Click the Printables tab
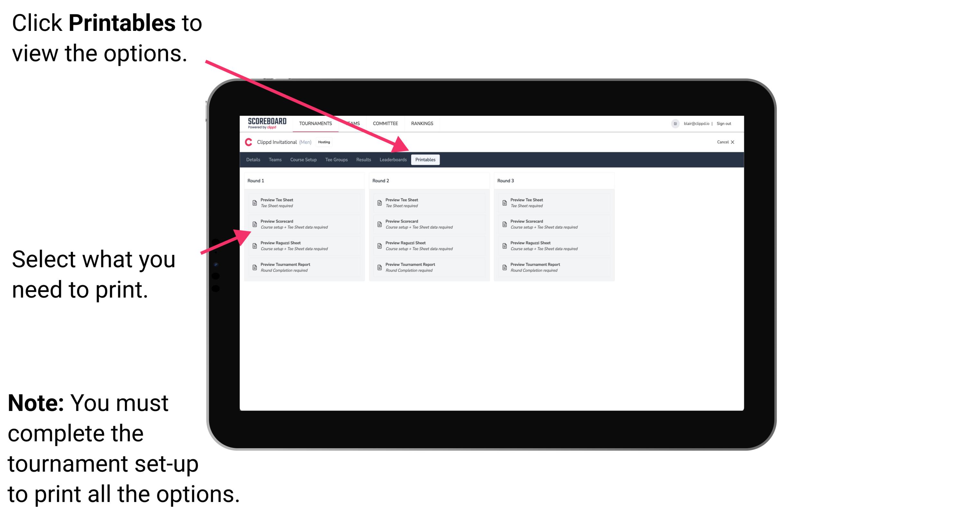The width and height of the screenshot is (980, 527). pyautogui.click(x=425, y=160)
